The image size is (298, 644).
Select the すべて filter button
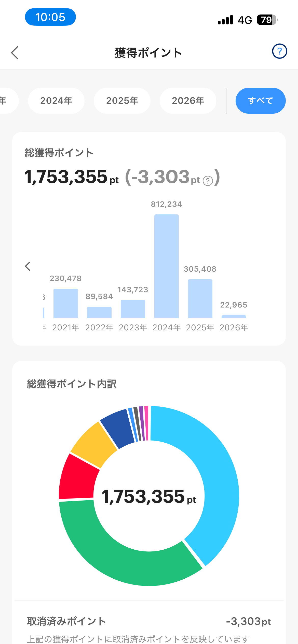point(260,101)
